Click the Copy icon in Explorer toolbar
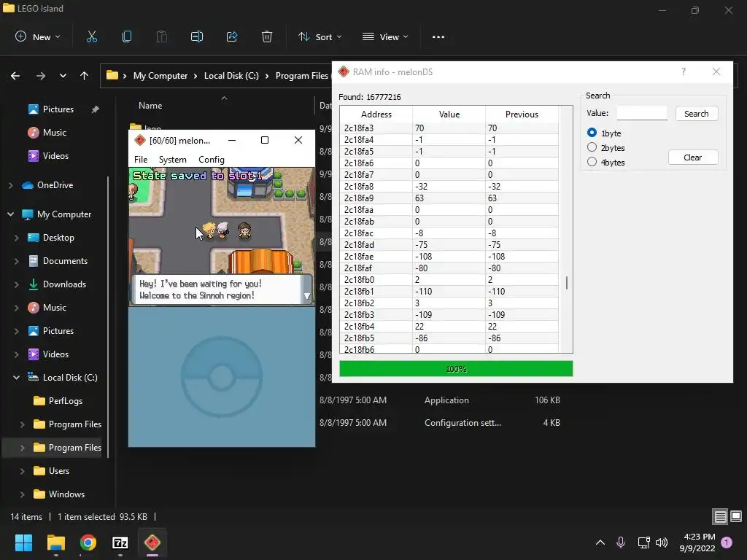This screenshot has height=560, width=747. click(x=127, y=36)
